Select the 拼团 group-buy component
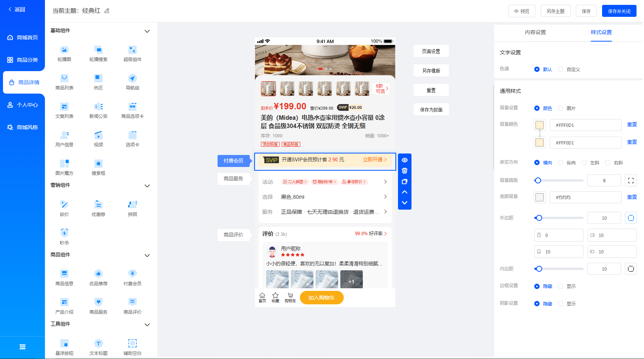The image size is (644, 359). (x=133, y=209)
